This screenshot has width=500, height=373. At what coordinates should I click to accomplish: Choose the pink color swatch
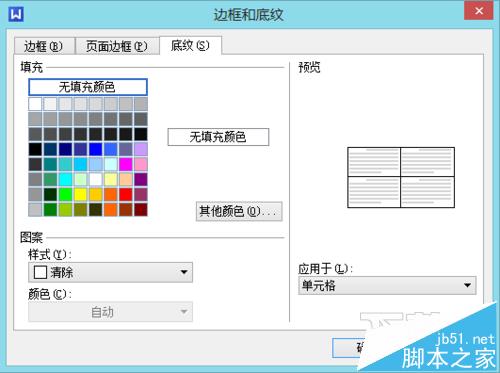coord(141,164)
